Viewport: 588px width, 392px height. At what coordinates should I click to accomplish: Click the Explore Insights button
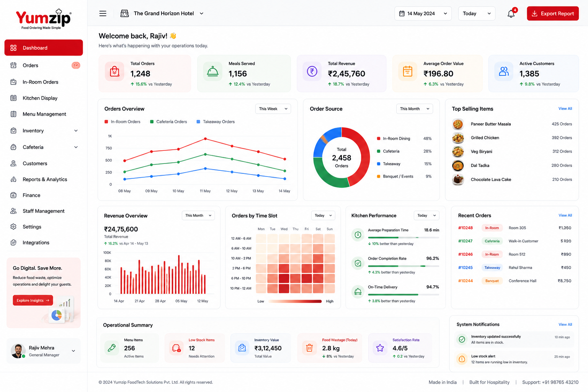point(33,300)
